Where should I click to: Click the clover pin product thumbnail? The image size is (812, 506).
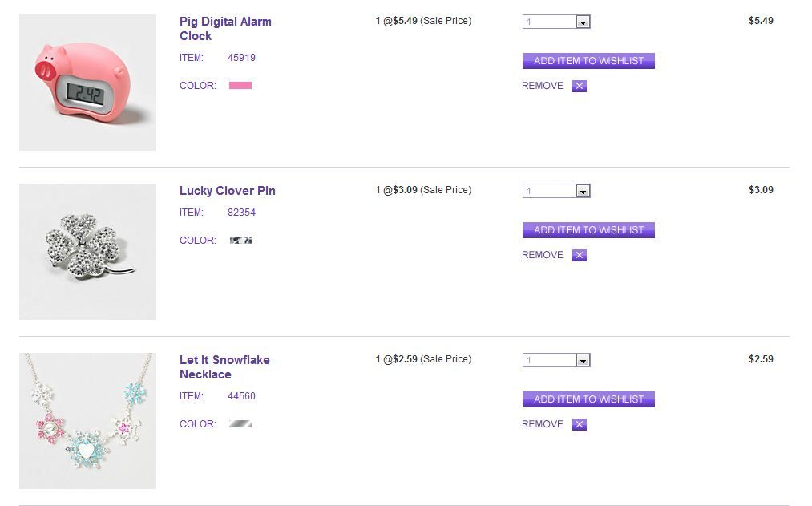[87, 252]
